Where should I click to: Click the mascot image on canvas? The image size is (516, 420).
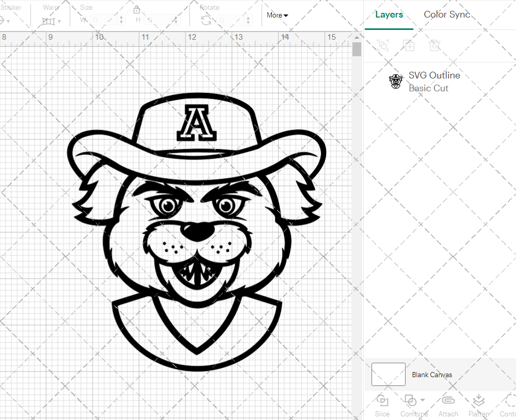[197, 232]
